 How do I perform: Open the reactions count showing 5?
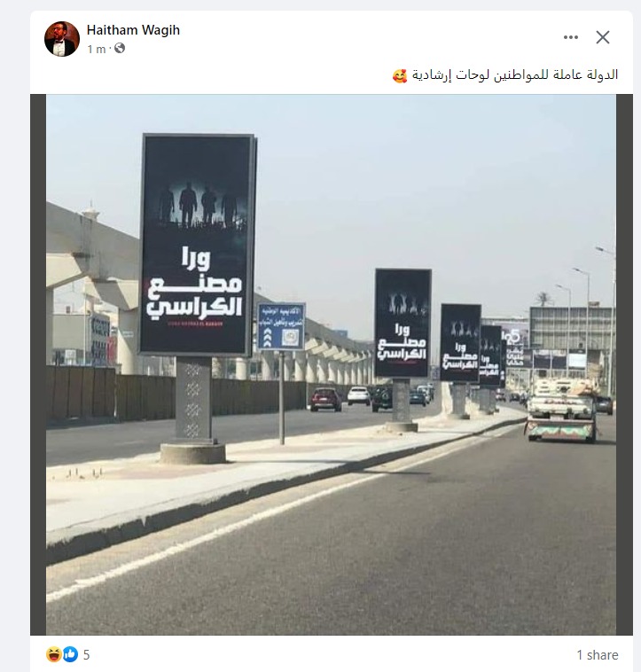point(86,655)
